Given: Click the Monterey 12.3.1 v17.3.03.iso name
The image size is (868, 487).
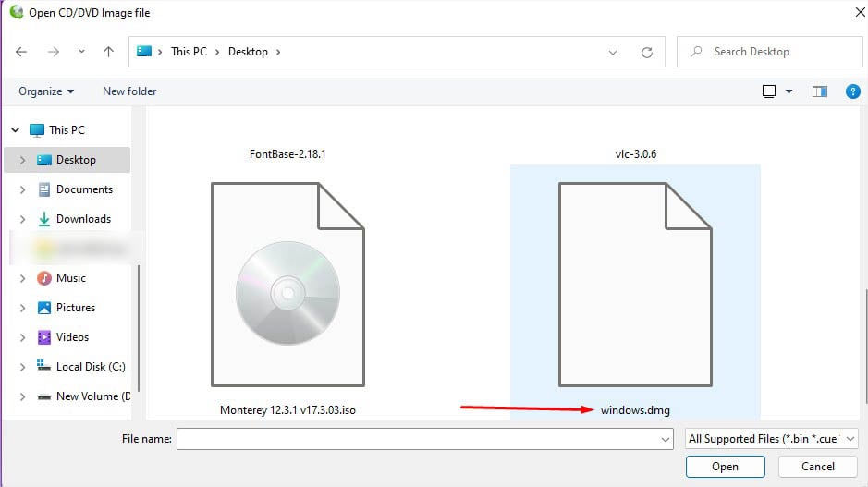Looking at the screenshot, I should point(287,410).
